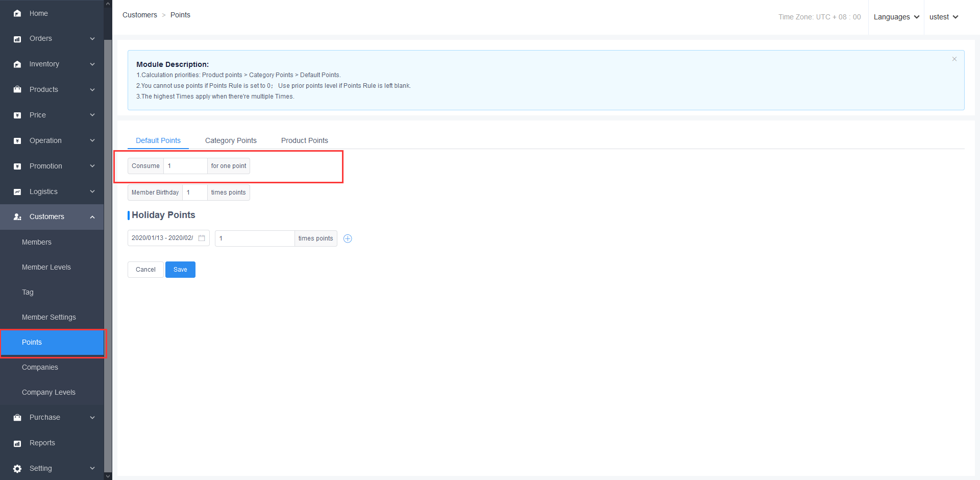Expand the Orders menu chevron
Screen dimensions: 980x480
point(92,39)
